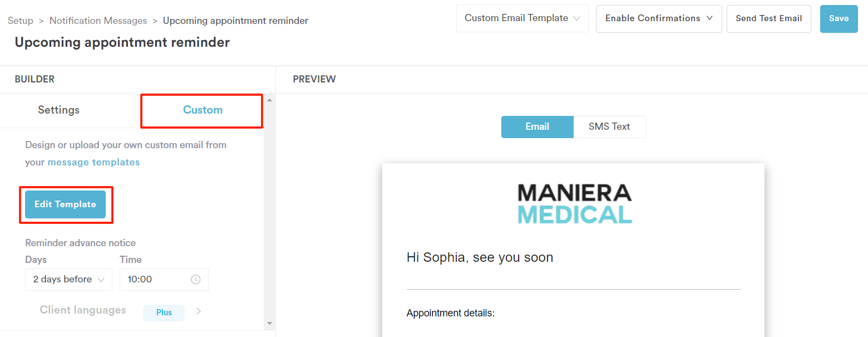Expand Client languages chevron
This screenshot has width=868, height=337.
pos(199,311)
